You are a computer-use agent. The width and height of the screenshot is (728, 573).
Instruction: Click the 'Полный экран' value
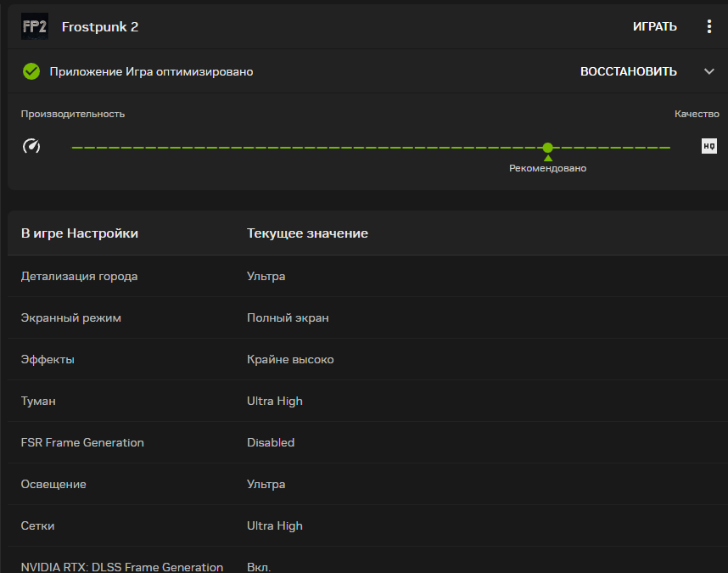(288, 317)
